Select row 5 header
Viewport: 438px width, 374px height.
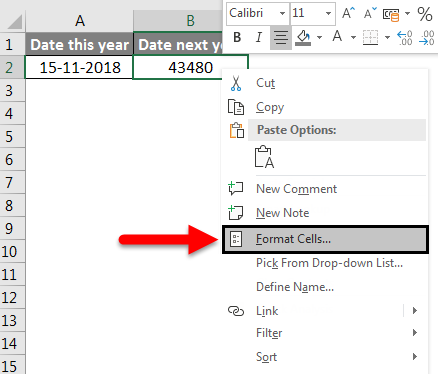(12, 137)
